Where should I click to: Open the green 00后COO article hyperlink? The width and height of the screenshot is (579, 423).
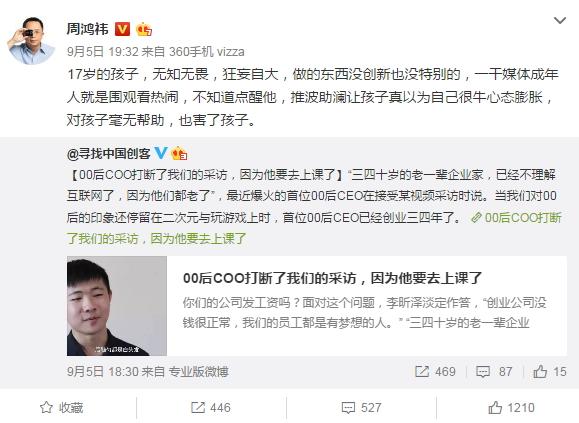click(314, 228)
